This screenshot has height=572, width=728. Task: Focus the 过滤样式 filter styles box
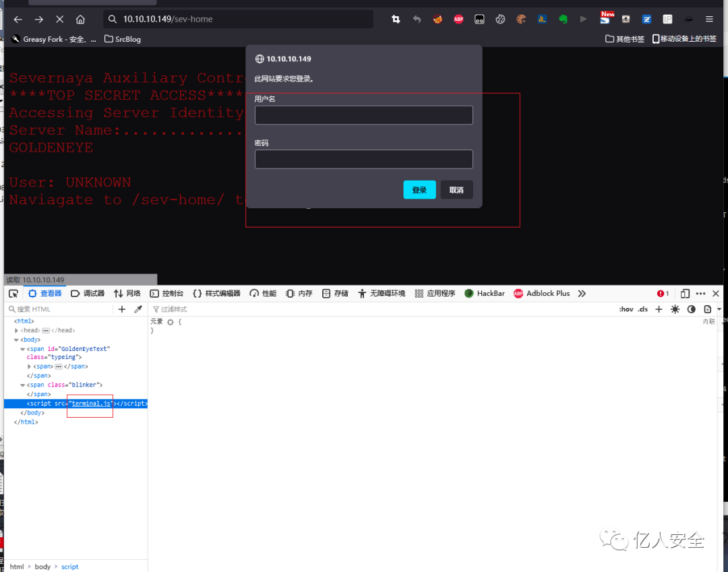(x=381, y=309)
